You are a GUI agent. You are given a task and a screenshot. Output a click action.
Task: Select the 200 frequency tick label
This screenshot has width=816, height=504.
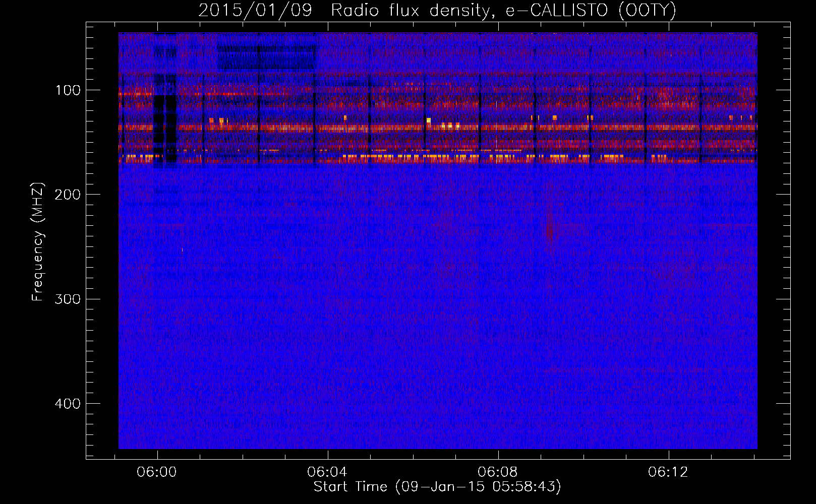tap(68, 195)
